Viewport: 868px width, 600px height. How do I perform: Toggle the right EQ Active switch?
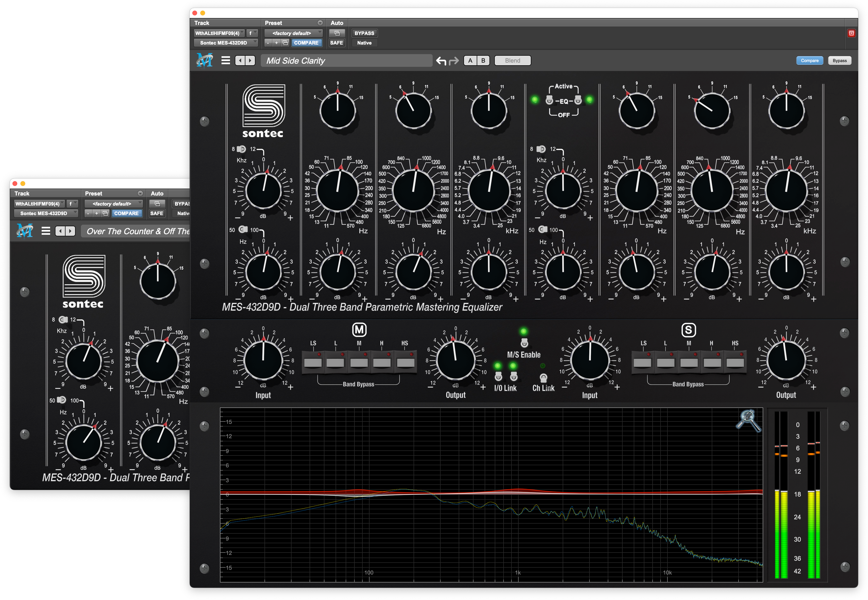(578, 100)
